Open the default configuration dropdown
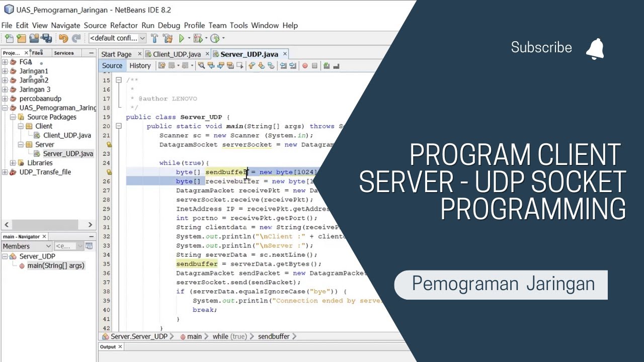This screenshot has width=644, height=362. pos(117,38)
